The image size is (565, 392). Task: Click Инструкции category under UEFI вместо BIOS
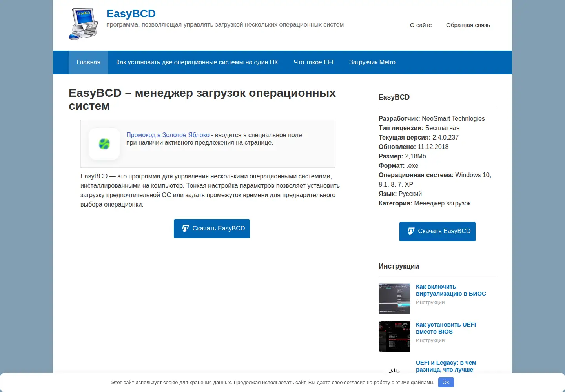(x=430, y=341)
